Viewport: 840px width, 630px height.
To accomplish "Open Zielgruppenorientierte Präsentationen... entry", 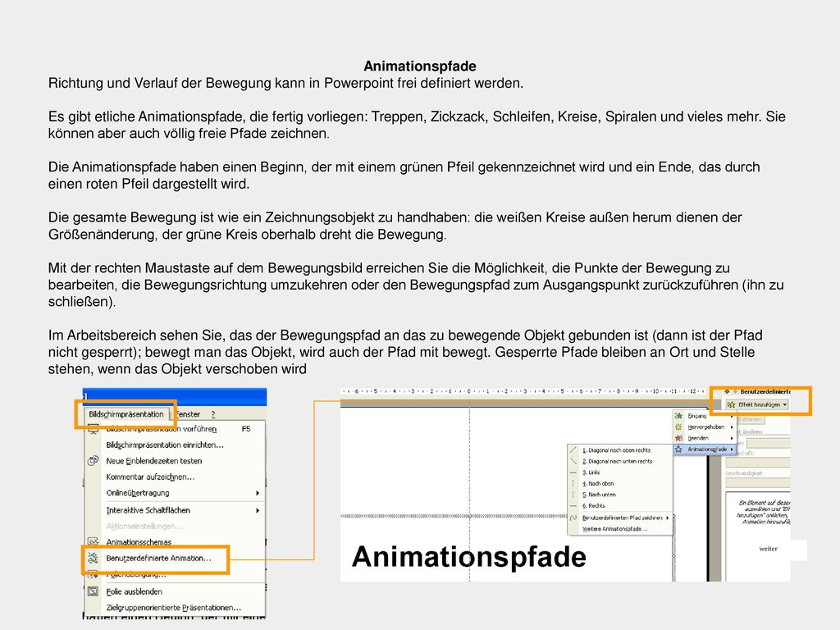I will 176,608.
